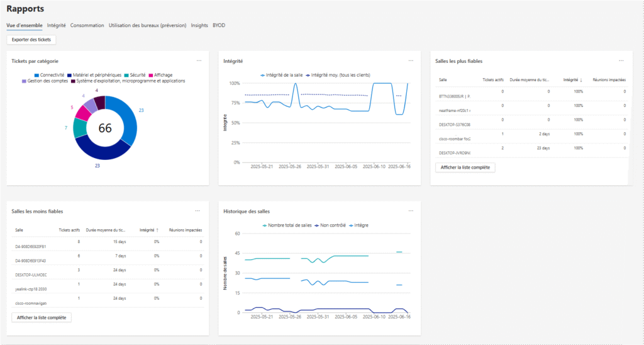Click Réunions impactées header in Salles les plus fiables

(x=609, y=80)
